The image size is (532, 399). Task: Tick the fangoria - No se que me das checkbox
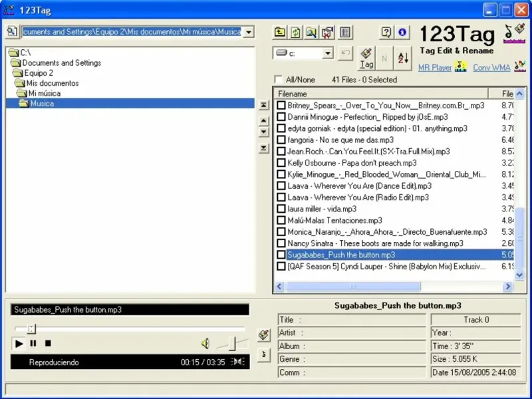point(281,140)
